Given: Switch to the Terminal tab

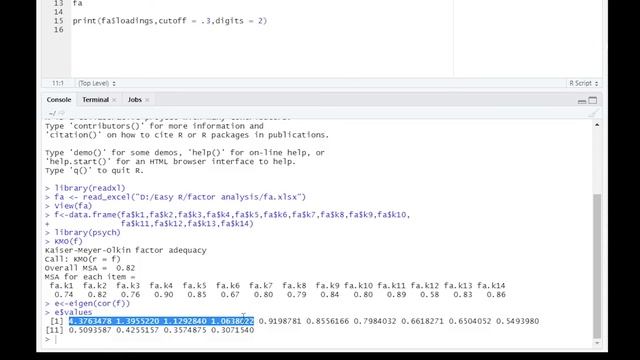Looking at the screenshot, I should coord(96,100).
